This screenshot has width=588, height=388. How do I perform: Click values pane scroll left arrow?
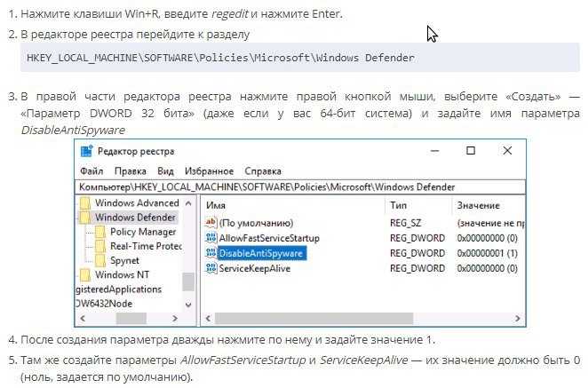click(208, 318)
